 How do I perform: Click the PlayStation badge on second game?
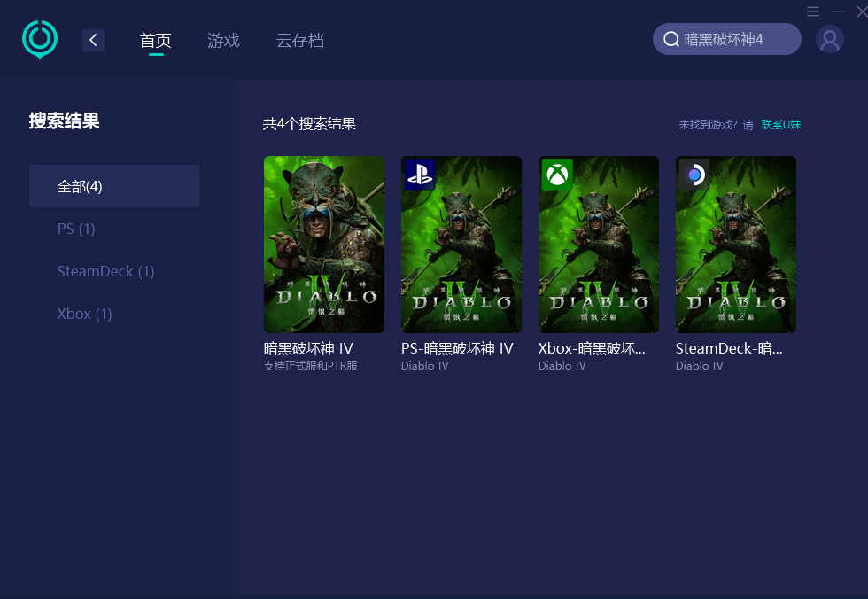coord(420,175)
